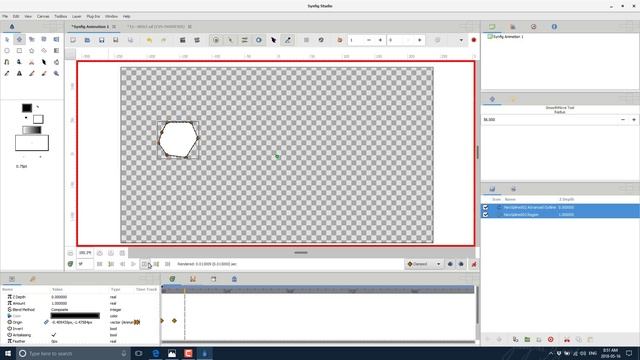The height and width of the screenshot is (360, 640).
Task: Toggle the Advanced Outline layer checkbox
Action: tap(485, 207)
